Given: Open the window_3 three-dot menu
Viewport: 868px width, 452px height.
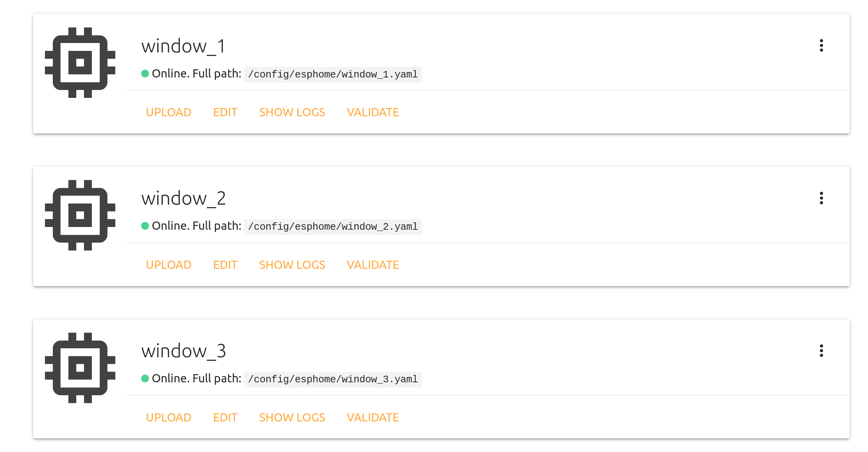Looking at the screenshot, I should click(x=821, y=351).
